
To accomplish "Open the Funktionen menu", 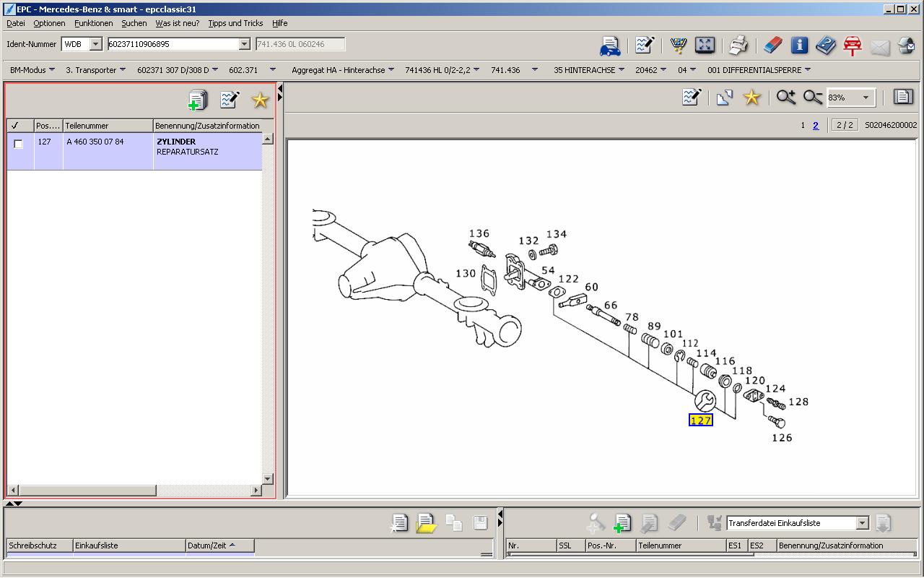I will click(x=93, y=23).
